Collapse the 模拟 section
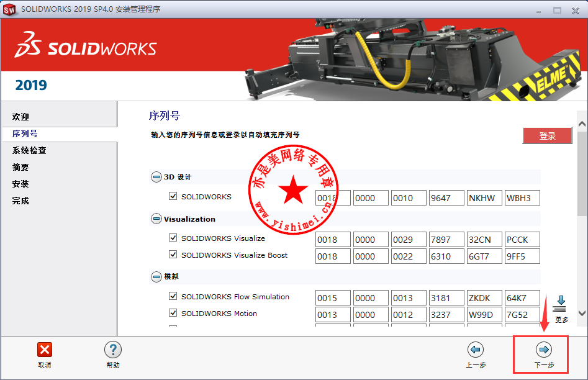Screen dimensions: 588x380 [x=156, y=277]
